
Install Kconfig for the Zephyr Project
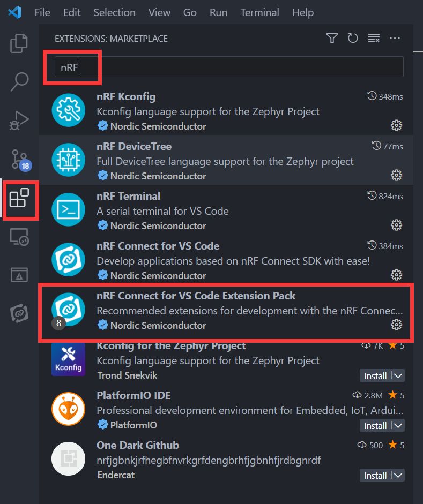pos(375,376)
